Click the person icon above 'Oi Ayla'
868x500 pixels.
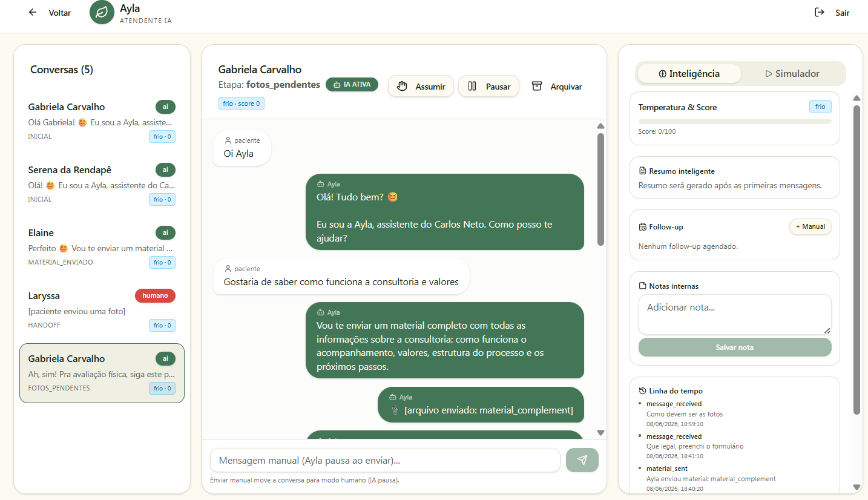tap(228, 140)
